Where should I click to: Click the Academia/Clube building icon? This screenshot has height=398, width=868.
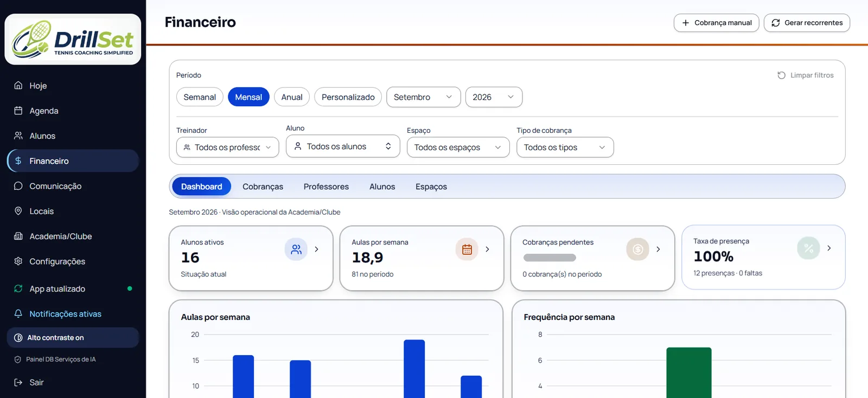coord(18,236)
